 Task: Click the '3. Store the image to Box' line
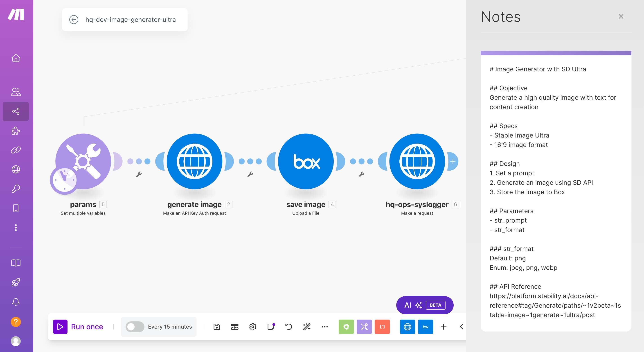pos(527,192)
